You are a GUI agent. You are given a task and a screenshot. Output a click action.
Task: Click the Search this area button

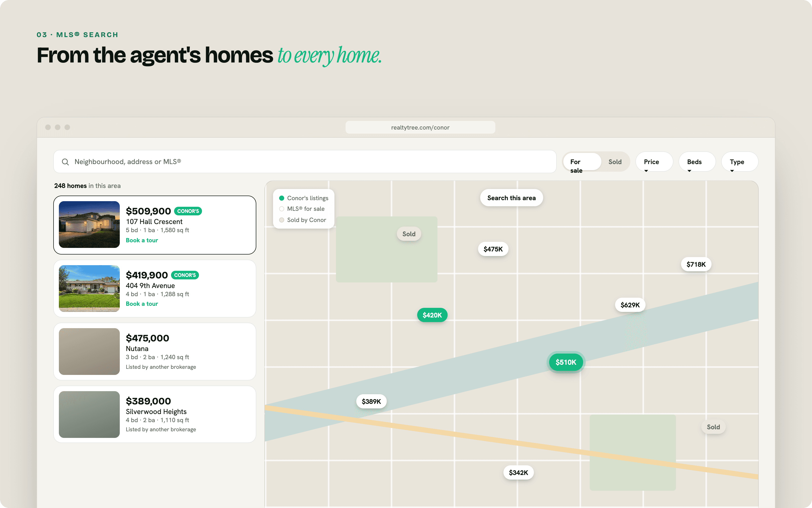point(511,198)
